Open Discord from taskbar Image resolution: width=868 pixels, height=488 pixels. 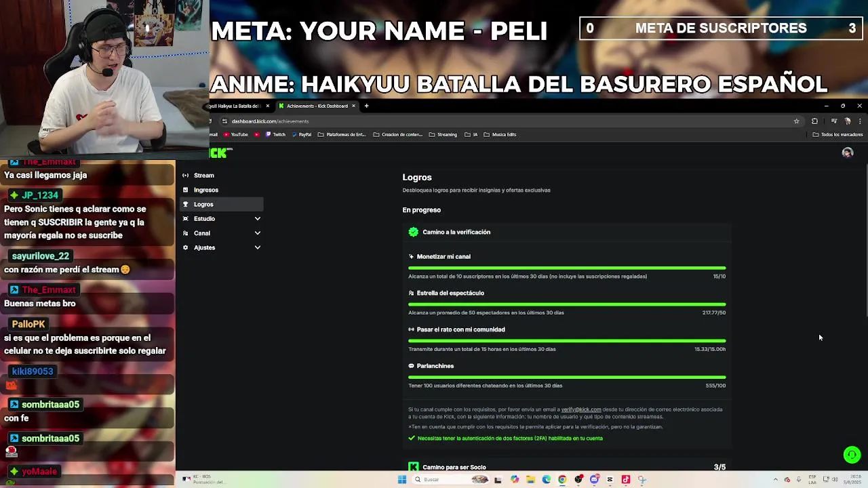click(x=594, y=479)
